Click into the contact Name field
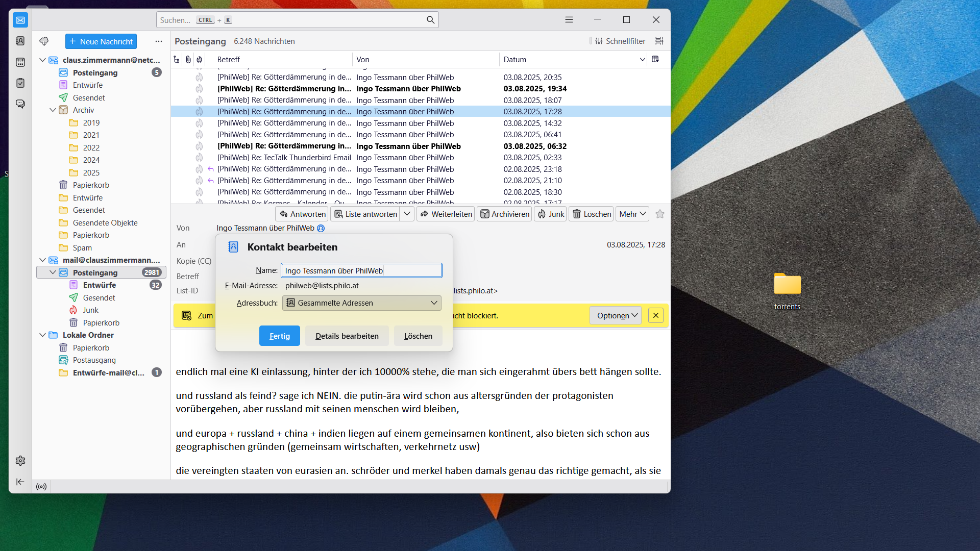Screen dimensions: 980x551 [361, 271]
